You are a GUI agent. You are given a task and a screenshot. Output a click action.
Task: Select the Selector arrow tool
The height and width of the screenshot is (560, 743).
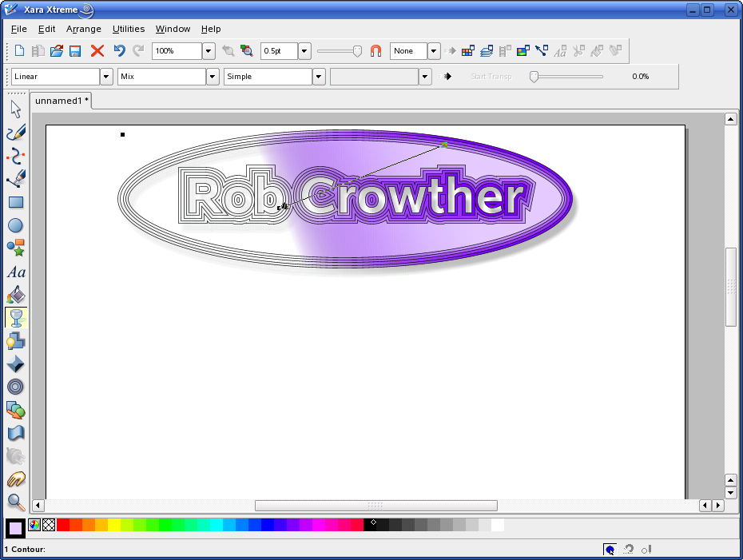pyautogui.click(x=16, y=109)
